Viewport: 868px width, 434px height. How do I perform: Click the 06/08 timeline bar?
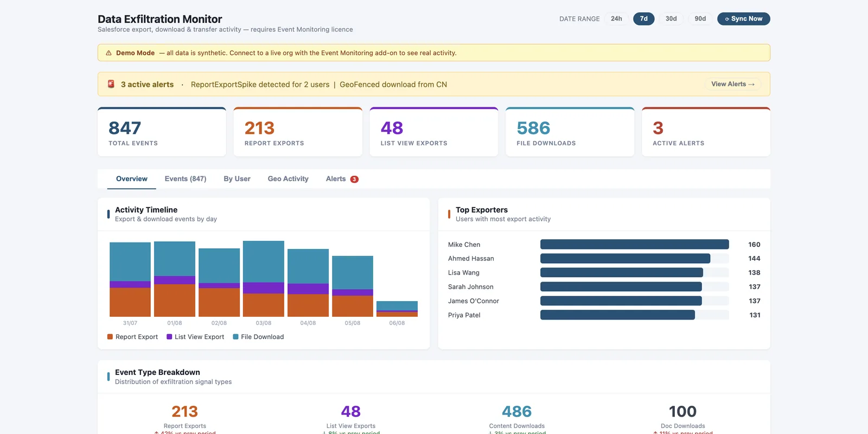pyautogui.click(x=397, y=309)
